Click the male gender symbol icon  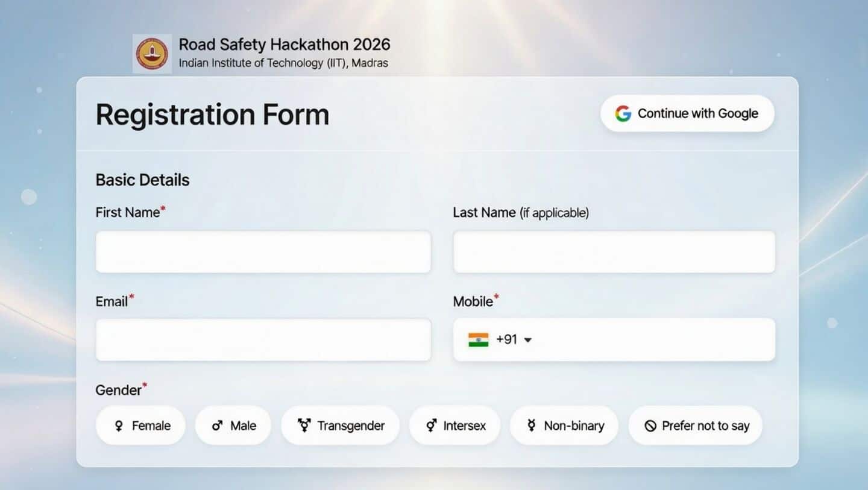pyautogui.click(x=216, y=426)
